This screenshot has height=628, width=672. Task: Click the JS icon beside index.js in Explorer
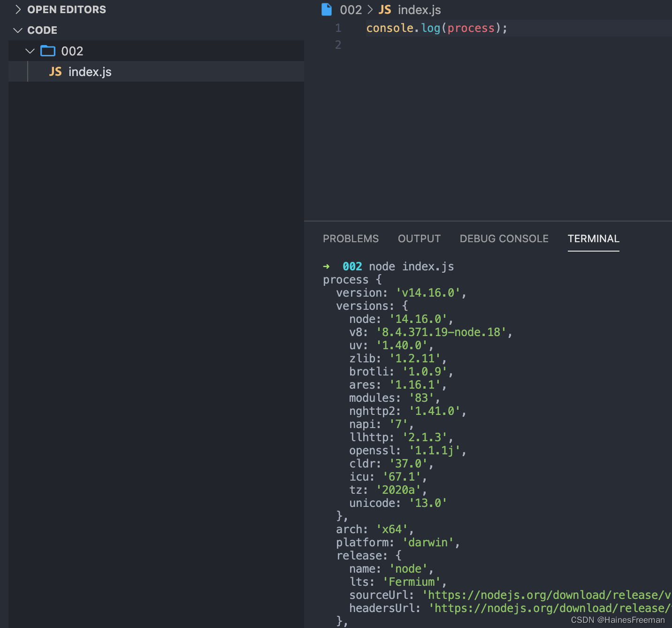pos(55,71)
